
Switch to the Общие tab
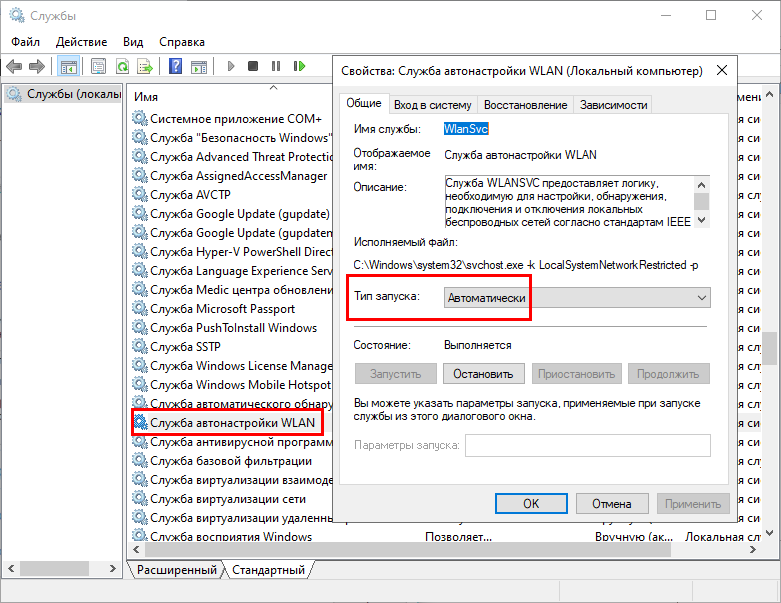(x=364, y=103)
